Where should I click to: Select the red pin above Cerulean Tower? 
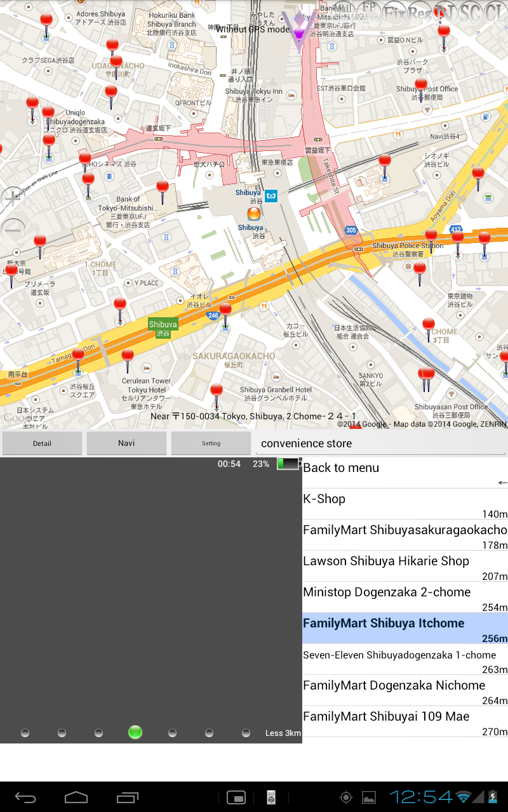point(128,360)
